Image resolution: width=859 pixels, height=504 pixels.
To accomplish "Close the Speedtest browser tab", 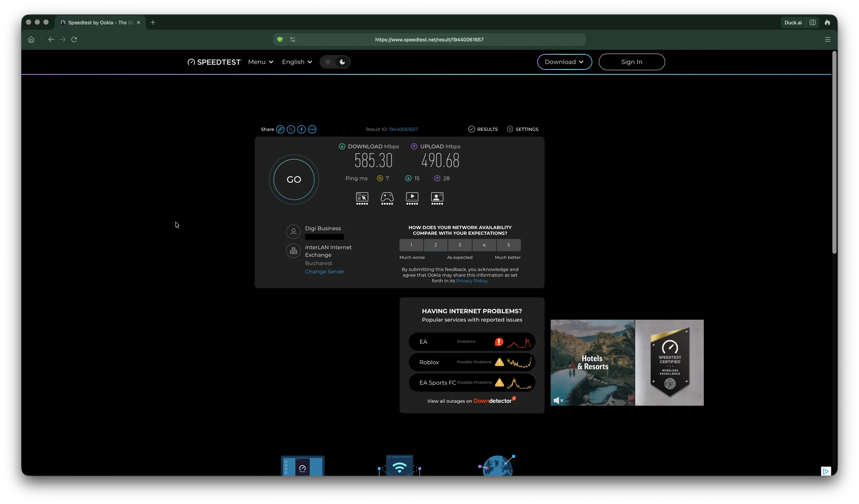I will [138, 22].
